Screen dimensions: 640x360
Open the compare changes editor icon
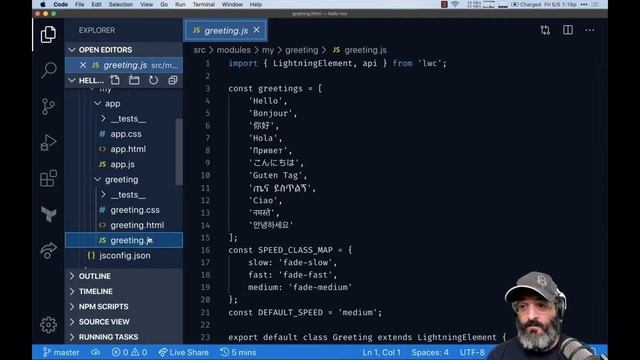coord(545,30)
